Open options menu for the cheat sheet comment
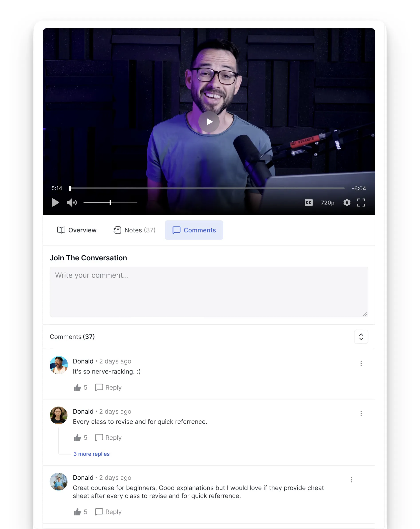 click(x=351, y=480)
